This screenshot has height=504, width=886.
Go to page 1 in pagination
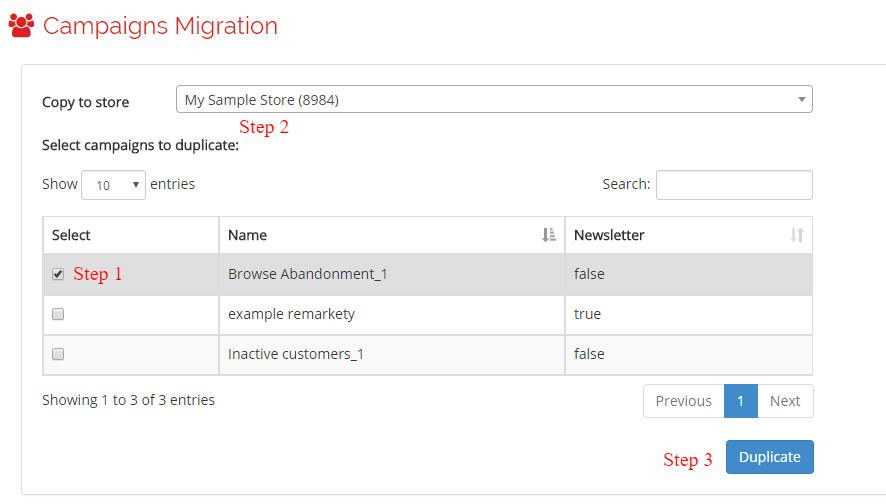coord(741,401)
